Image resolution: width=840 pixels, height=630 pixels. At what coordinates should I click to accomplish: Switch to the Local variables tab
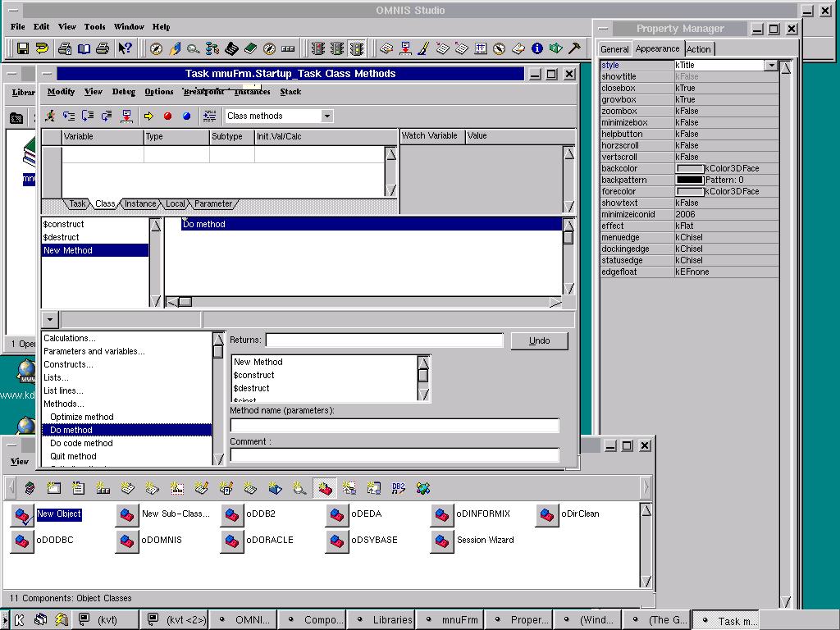[175, 203]
